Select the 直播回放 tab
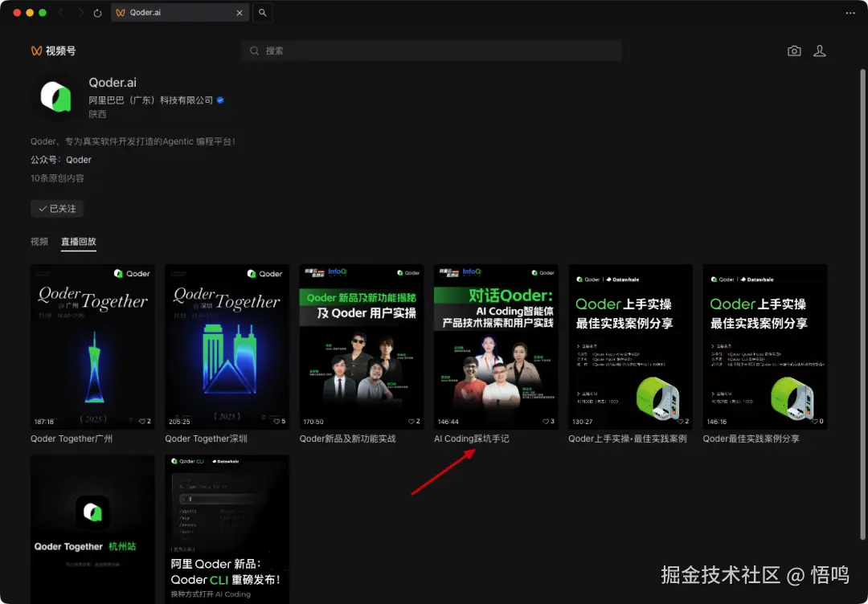Image resolution: width=868 pixels, height=604 pixels. pyautogui.click(x=78, y=242)
